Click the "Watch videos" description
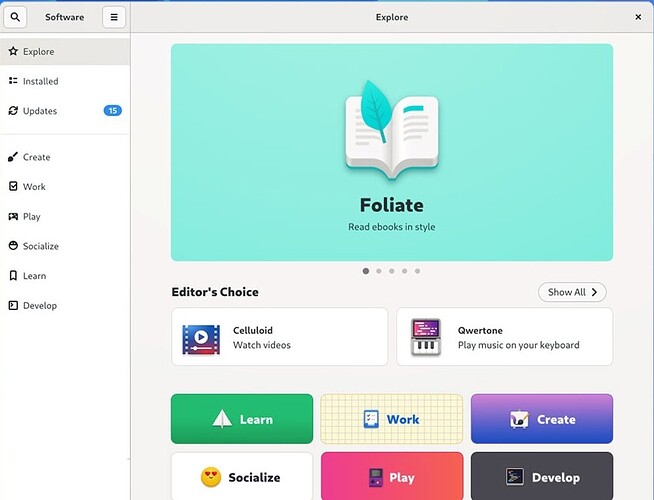Screen dimensions: 654x500 262,345
